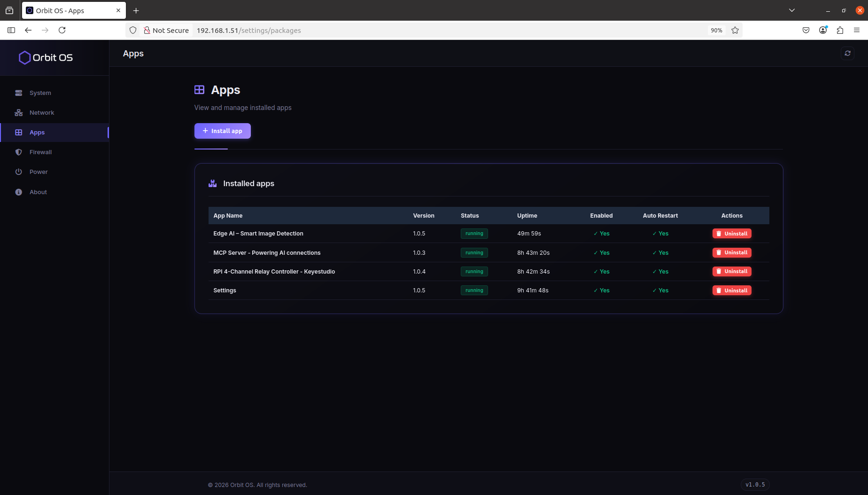868x495 pixels.
Task: Select Power in the sidebar
Action: pyautogui.click(x=39, y=172)
